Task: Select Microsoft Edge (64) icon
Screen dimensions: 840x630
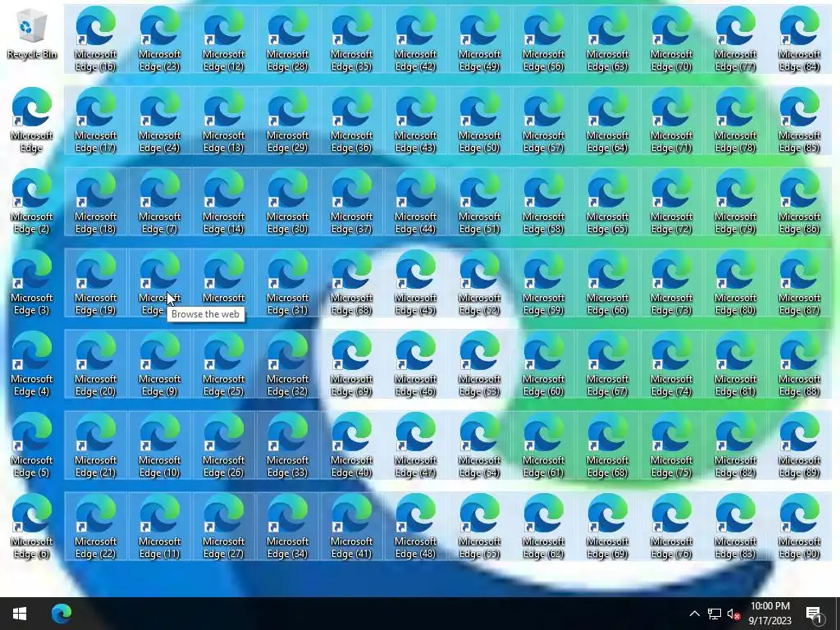Action: point(608,120)
